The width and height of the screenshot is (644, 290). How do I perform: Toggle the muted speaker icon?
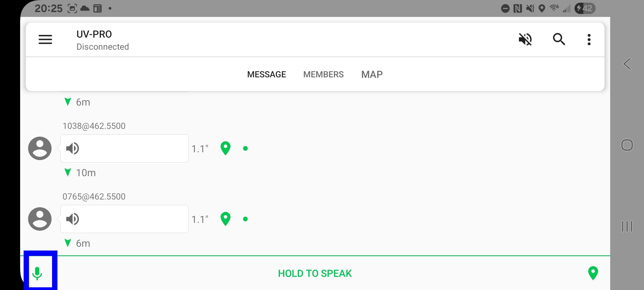(525, 39)
